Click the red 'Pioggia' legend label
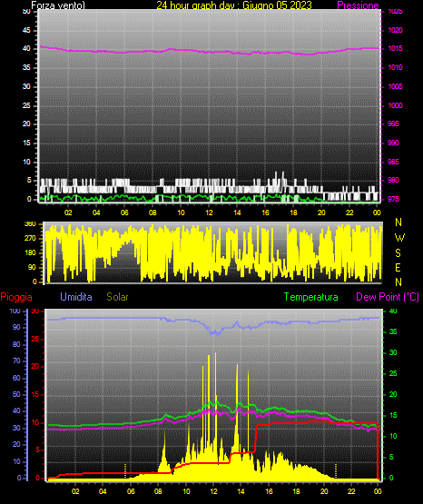Image resolution: width=423 pixels, height=504 pixels. (16, 297)
